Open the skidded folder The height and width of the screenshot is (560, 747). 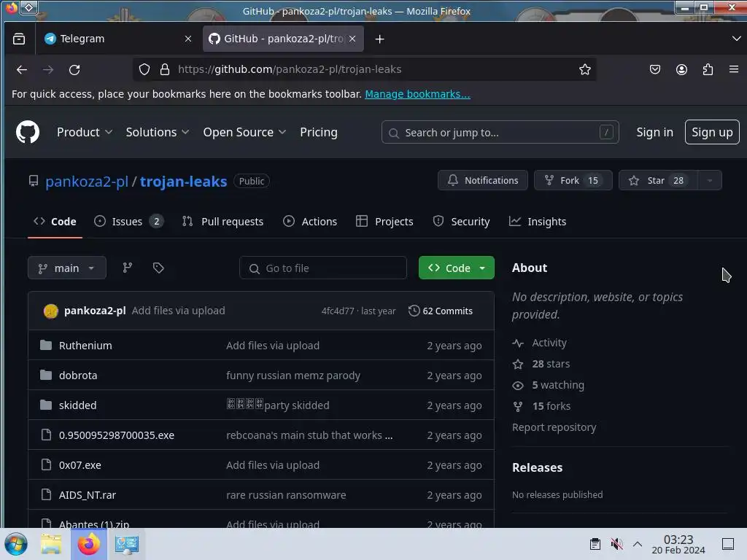tap(77, 405)
